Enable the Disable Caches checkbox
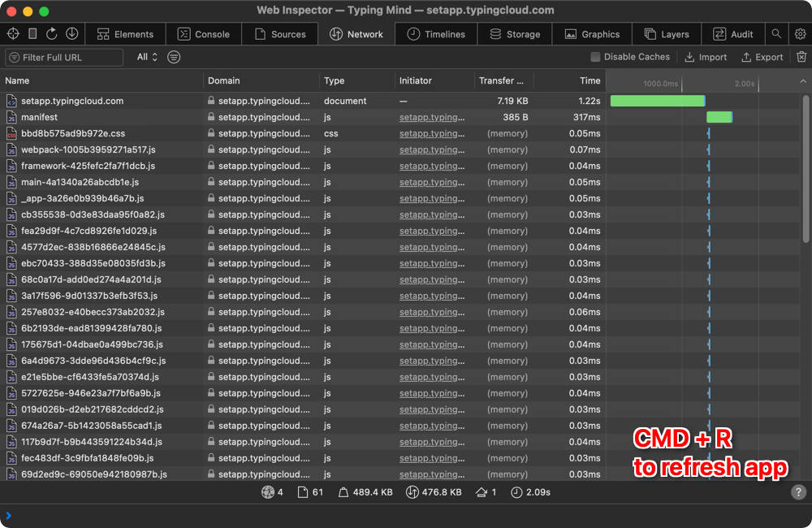Viewport: 812px width, 528px height. (595, 57)
